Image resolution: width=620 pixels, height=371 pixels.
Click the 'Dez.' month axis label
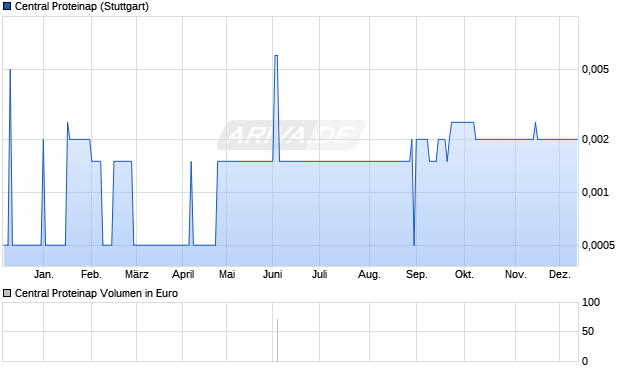(560, 274)
